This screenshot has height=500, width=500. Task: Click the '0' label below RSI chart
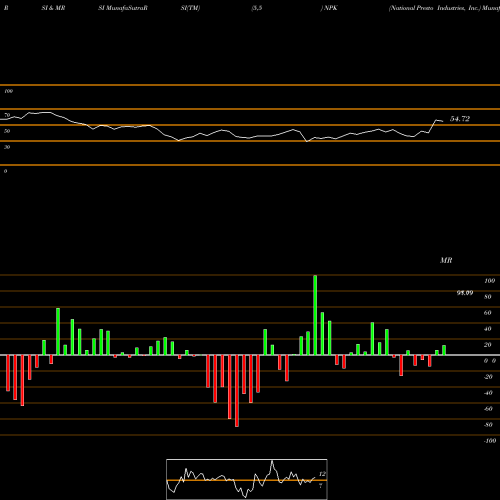coord(5,171)
